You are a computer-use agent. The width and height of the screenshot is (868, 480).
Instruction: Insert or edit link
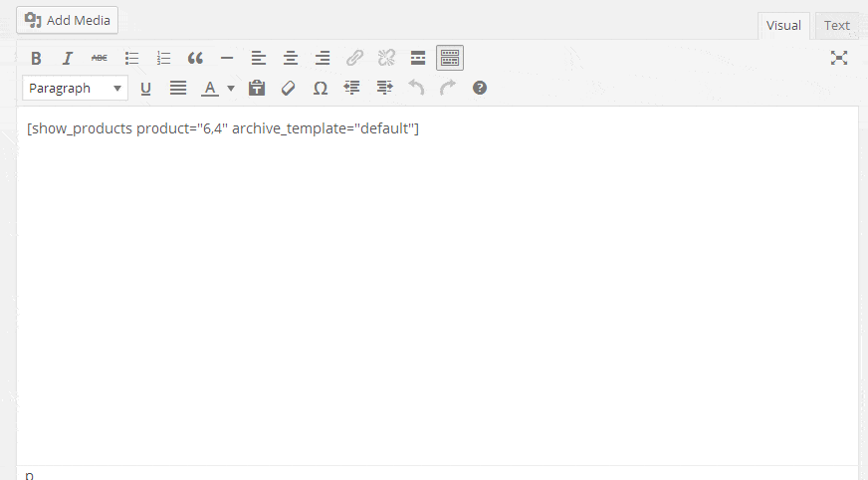(x=354, y=58)
